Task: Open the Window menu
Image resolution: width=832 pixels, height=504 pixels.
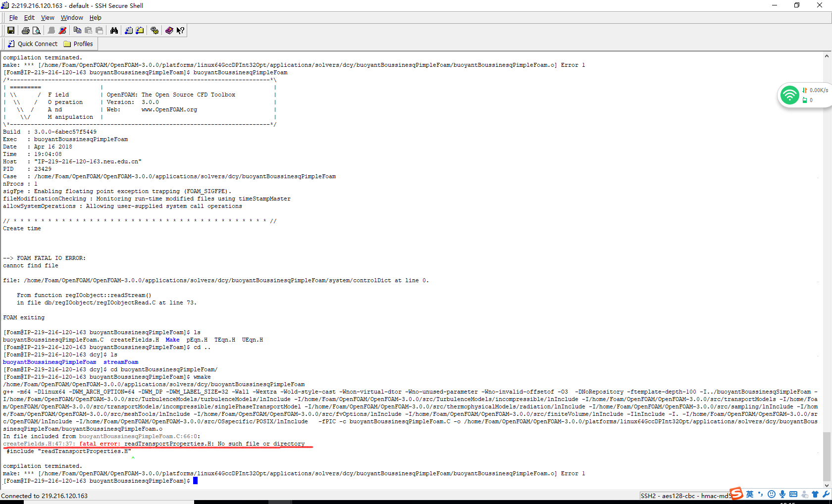Action: pos(72,18)
